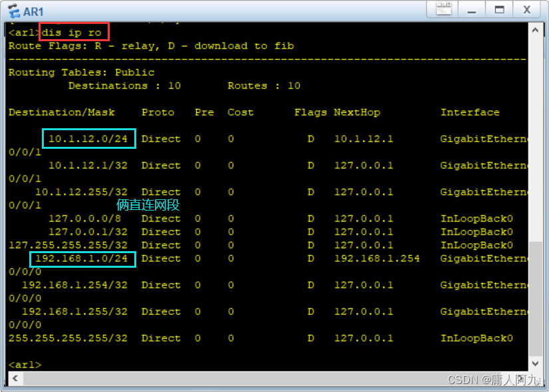Screen dimensions: 549x392
Task: Click the 'Route Flags' line
Action: [x=151, y=46]
